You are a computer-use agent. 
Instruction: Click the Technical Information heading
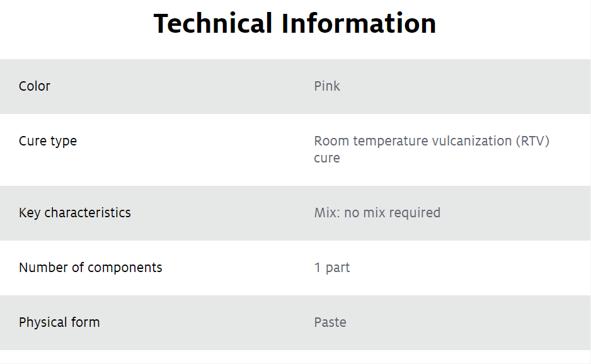pos(295,24)
